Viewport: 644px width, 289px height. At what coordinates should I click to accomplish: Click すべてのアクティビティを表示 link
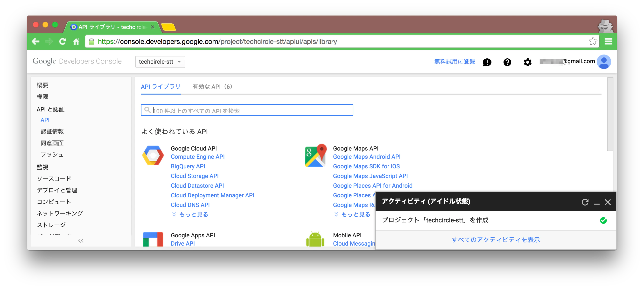coord(496,240)
